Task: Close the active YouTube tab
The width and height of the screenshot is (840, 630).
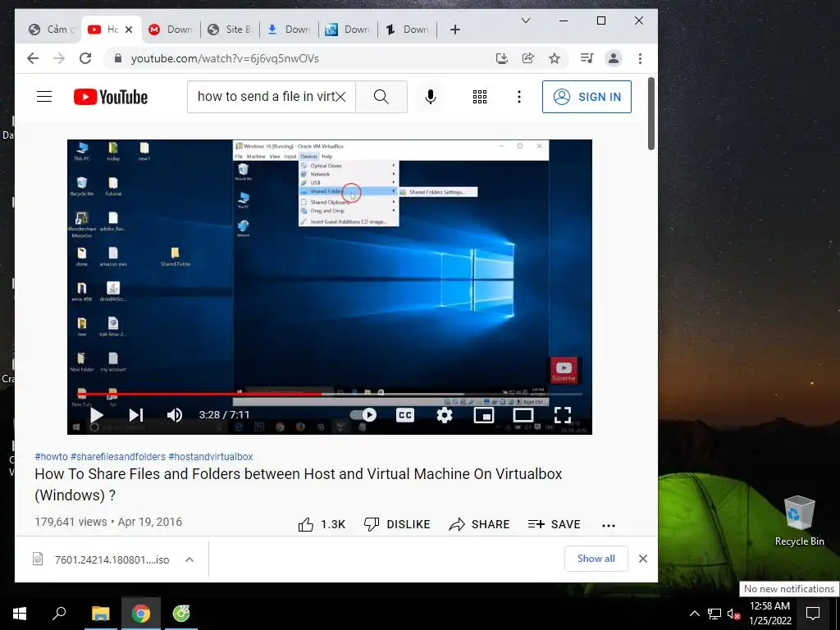Action: click(129, 30)
